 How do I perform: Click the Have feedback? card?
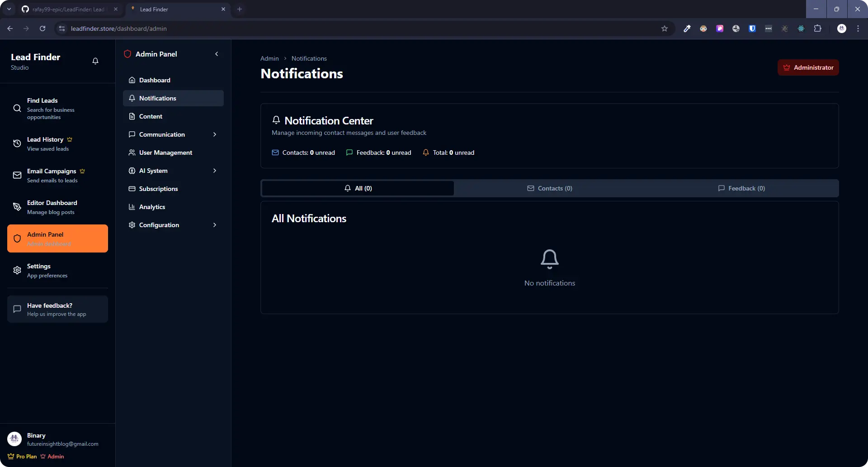[57, 309]
